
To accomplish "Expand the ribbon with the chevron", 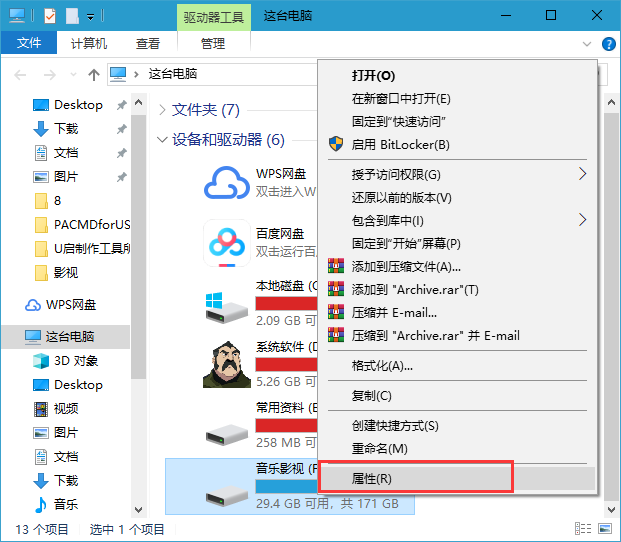I will 587,44.
